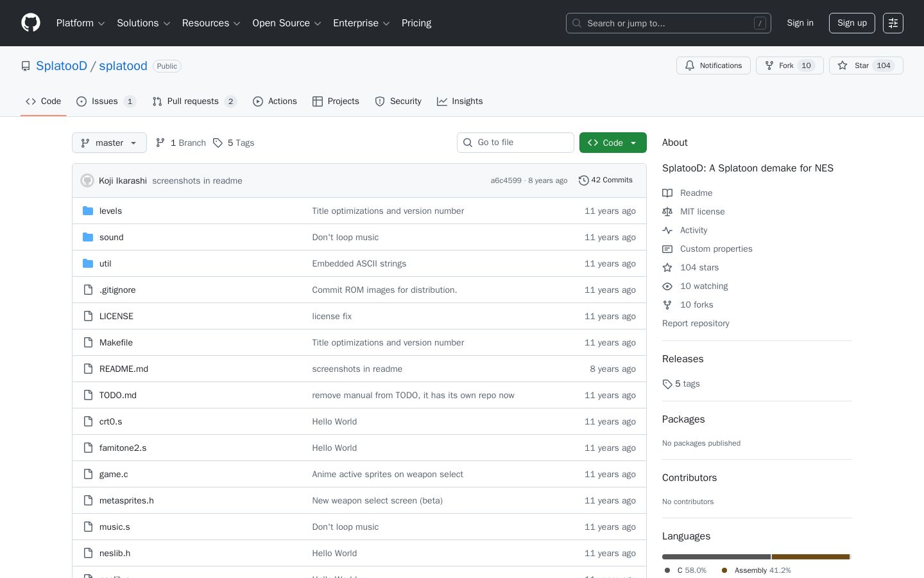Screen dimensions: 924x578
Task: Expand the Enterprise menu
Action: click(x=361, y=23)
